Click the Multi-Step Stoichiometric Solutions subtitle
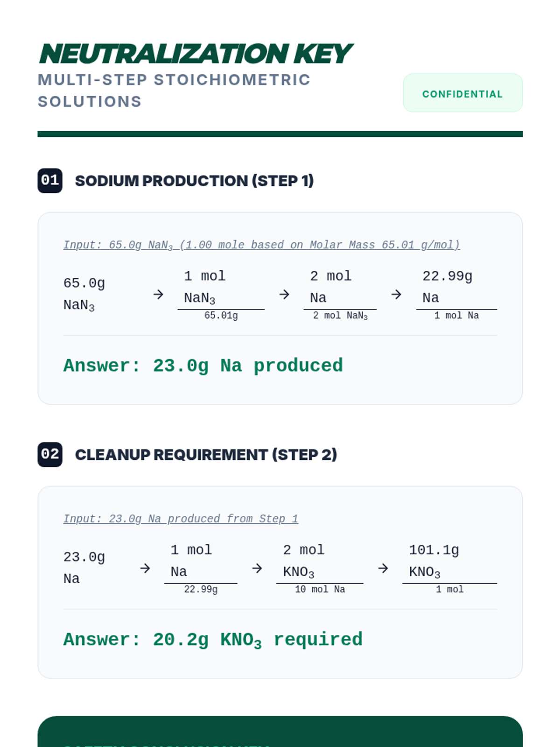The width and height of the screenshot is (560, 747). tap(174, 91)
